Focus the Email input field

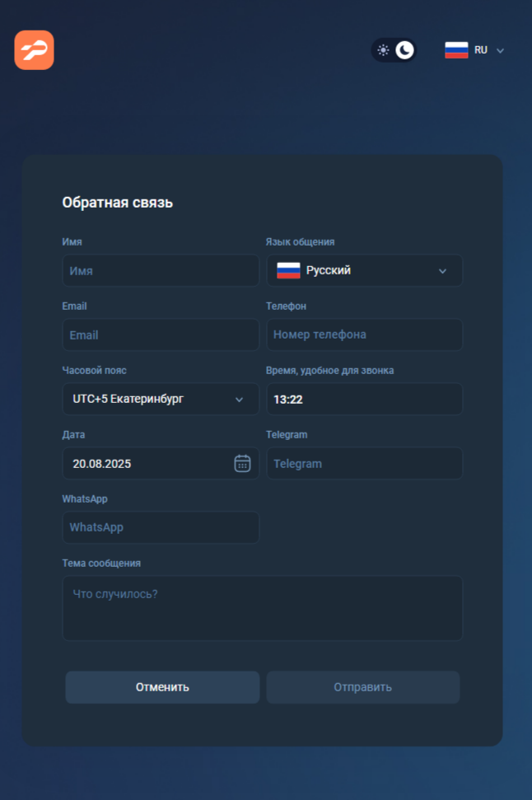[x=161, y=335]
